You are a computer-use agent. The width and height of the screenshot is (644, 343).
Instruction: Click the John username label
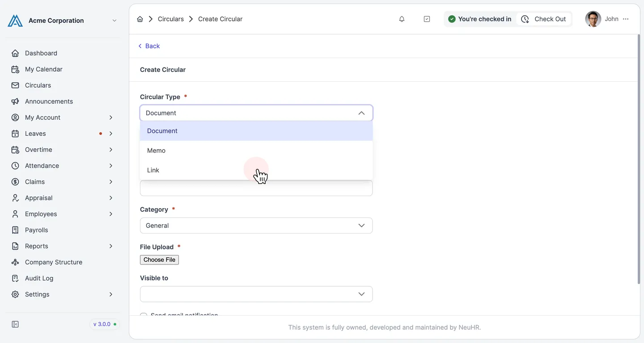click(611, 19)
